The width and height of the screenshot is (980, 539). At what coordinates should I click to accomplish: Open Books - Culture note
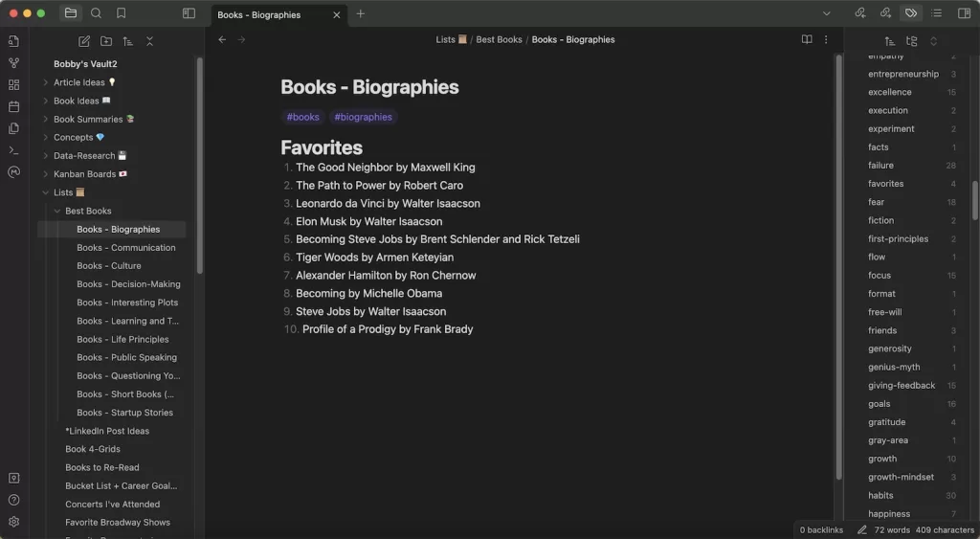point(109,266)
